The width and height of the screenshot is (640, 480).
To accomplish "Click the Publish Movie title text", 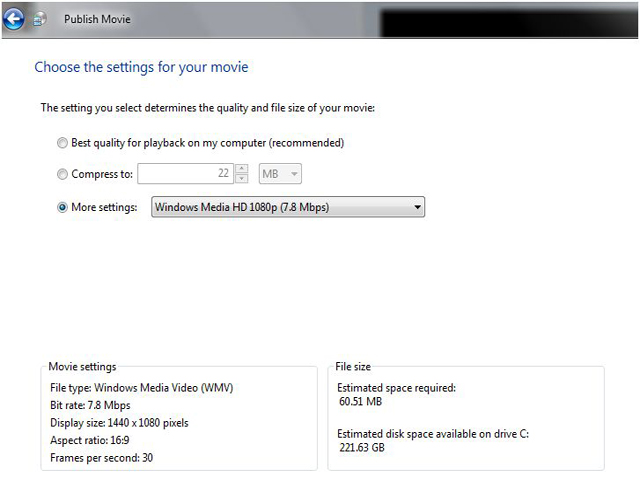I will (97, 19).
